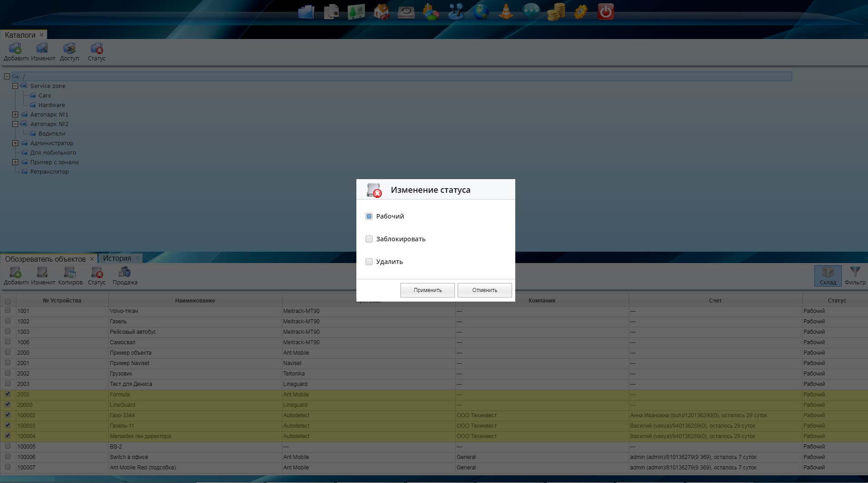Viewport: 868px width, 483px height.
Task: Click the Продажа icon in object toolbar
Action: point(125,276)
